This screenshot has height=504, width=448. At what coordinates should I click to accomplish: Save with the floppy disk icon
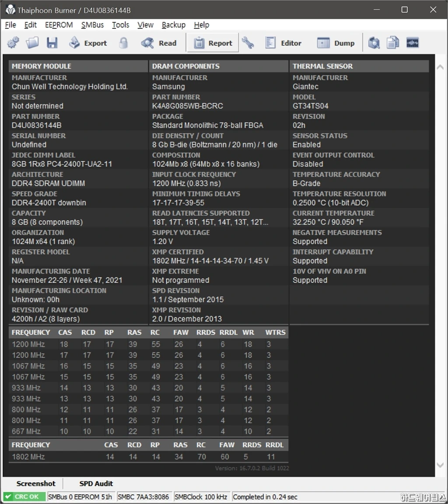pyautogui.click(x=52, y=43)
